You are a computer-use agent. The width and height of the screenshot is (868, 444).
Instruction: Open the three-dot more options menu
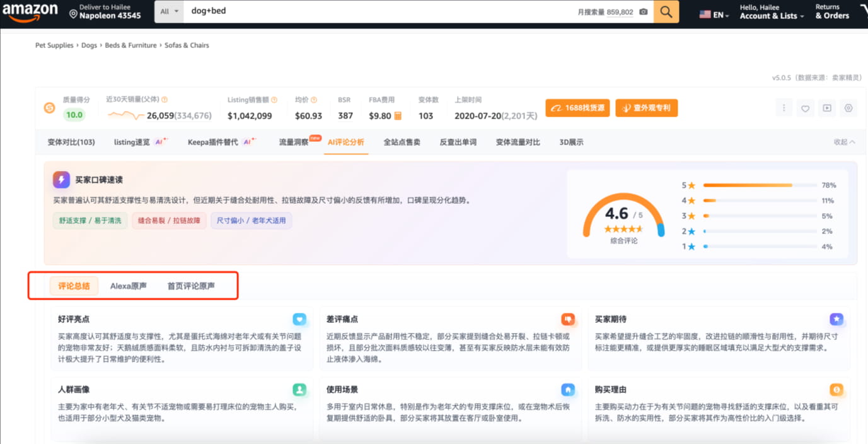point(784,108)
